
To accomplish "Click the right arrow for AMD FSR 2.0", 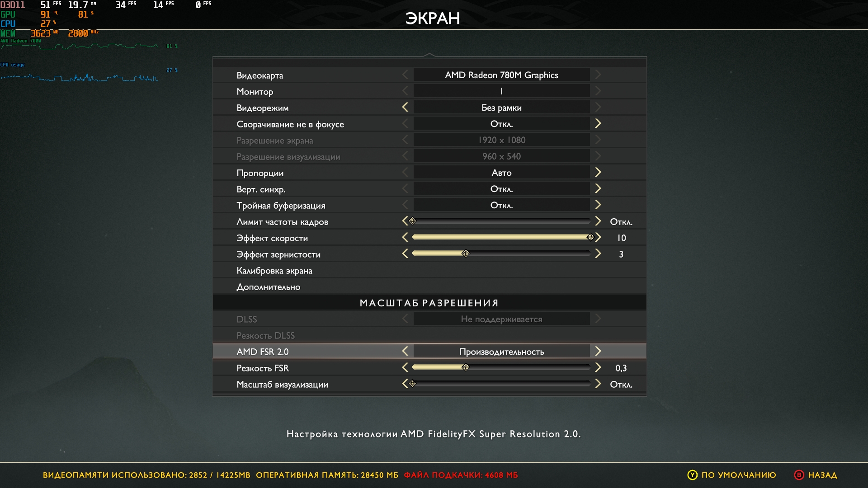I will click(598, 351).
